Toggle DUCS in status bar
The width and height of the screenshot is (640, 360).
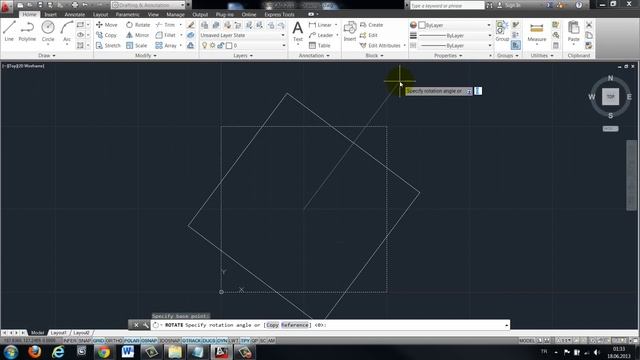click(209, 341)
